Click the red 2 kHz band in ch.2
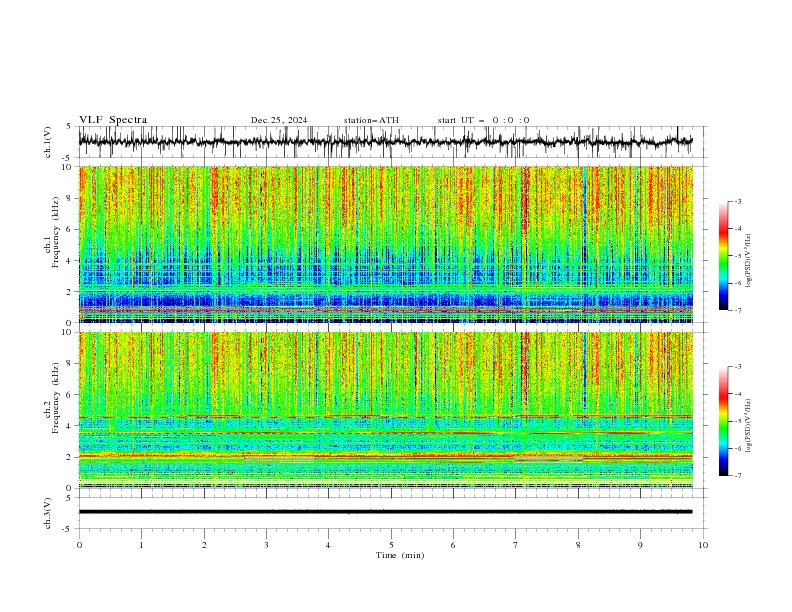This screenshot has width=792, height=612. tap(386, 456)
